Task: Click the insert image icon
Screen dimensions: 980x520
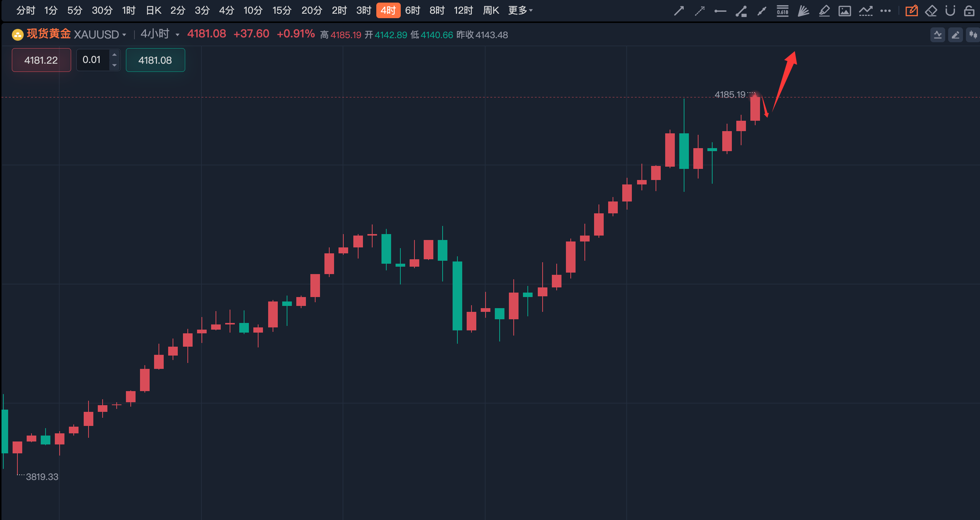Action: click(844, 11)
